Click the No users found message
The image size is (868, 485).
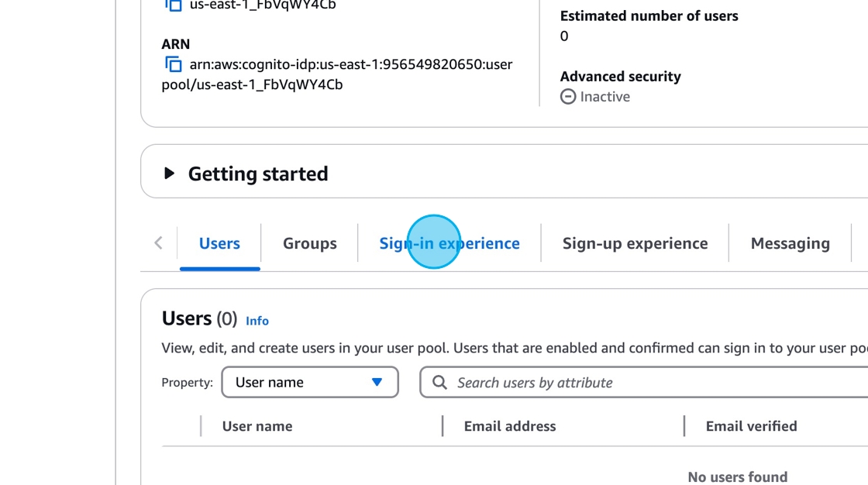coord(737,476)
